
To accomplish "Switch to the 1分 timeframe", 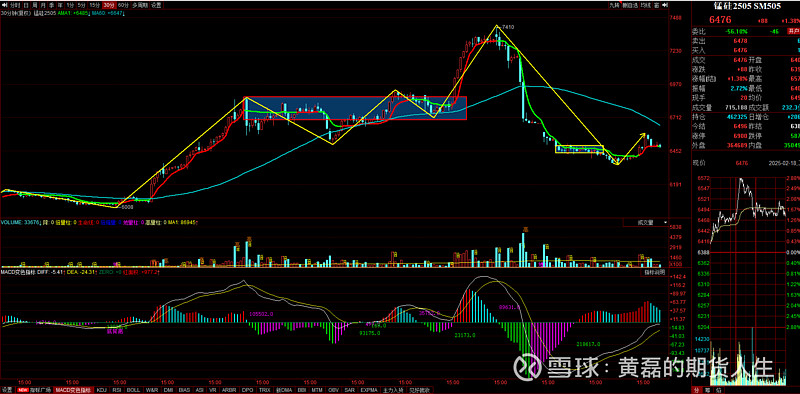I will coord(70,5).
